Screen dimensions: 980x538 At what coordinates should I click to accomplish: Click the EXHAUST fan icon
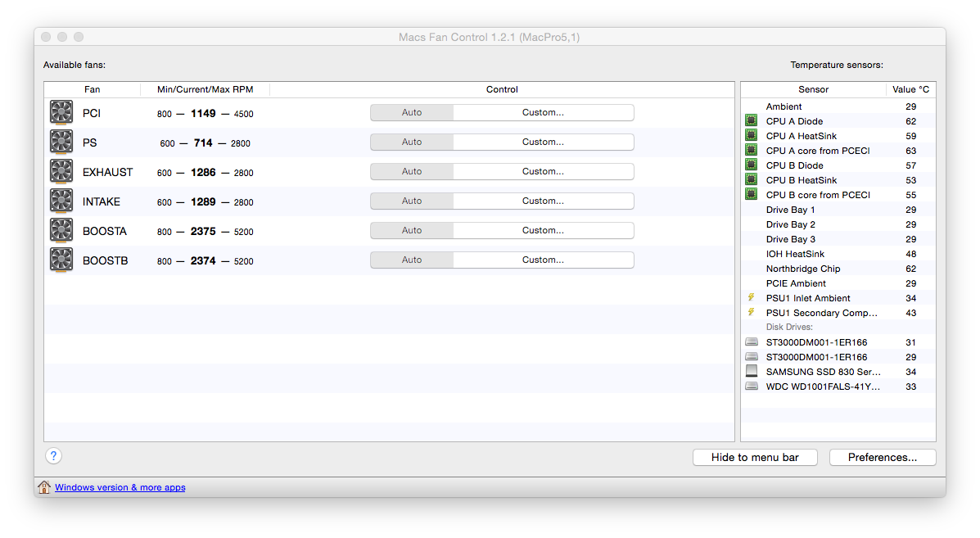[61, 172]
